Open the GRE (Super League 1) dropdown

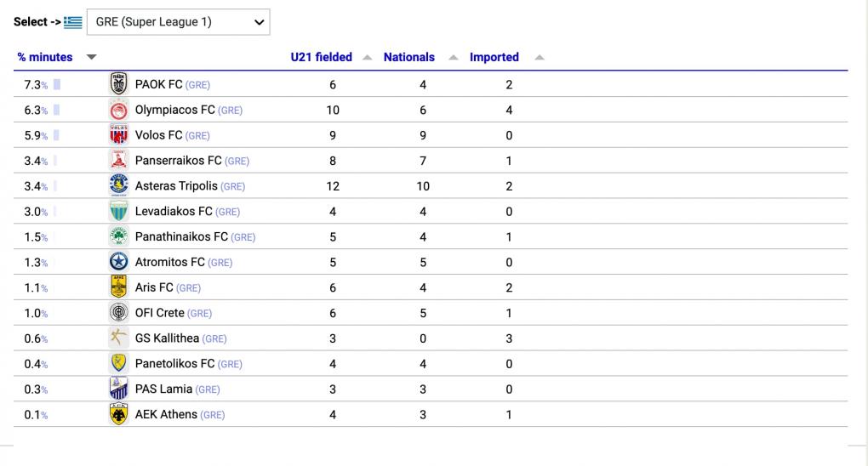pyautogui.click(x=178, y=22)
